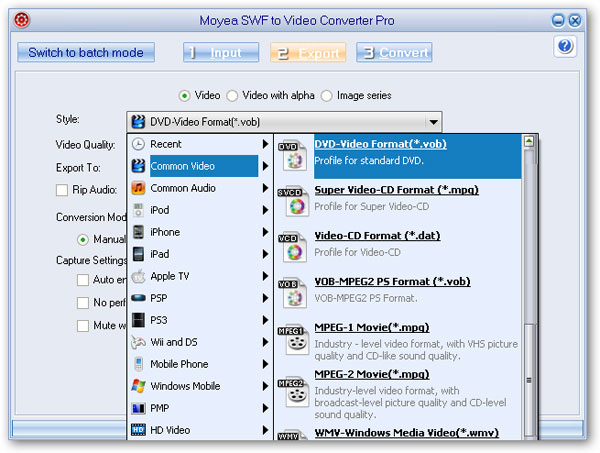
Task: Close the converter window
Action: pos(575,20)
